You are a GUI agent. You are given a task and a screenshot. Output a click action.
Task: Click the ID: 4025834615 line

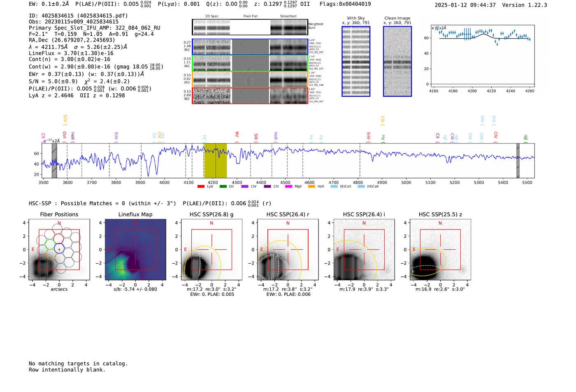78,16
